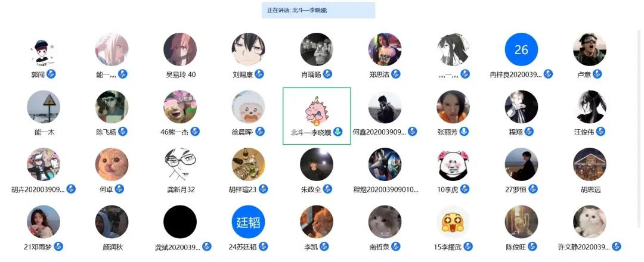Click the panda meme avatar of 10李虎
644x262 pixels.
(453, 164)
